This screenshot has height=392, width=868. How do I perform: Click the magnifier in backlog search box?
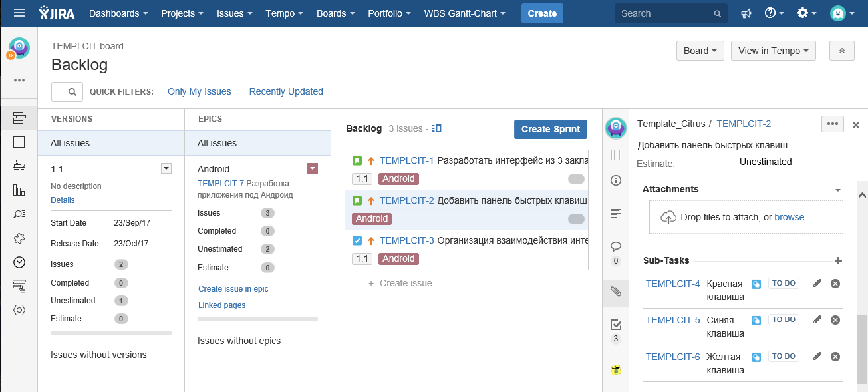pyautogui.click(x=73, y=92)
